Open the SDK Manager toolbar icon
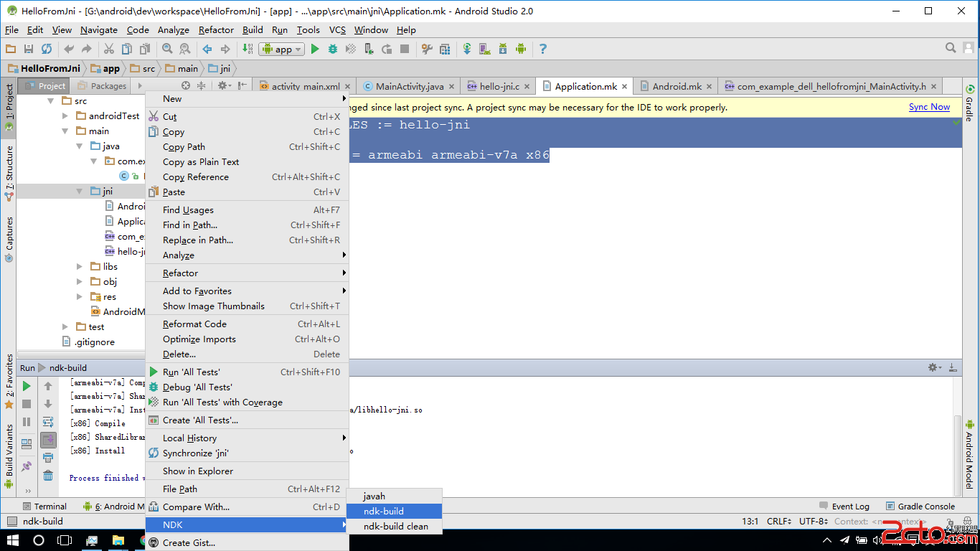980x551 pixels. 503,49
